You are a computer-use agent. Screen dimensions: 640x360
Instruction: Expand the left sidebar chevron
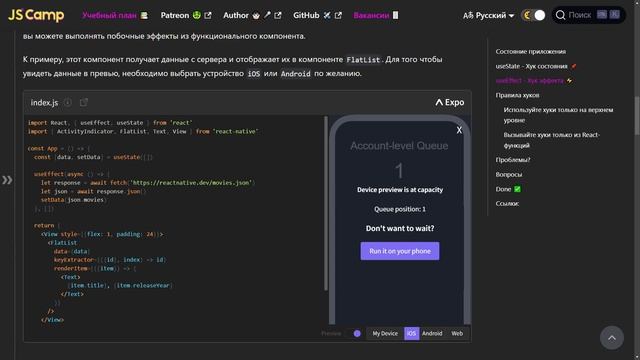point(7,180)
